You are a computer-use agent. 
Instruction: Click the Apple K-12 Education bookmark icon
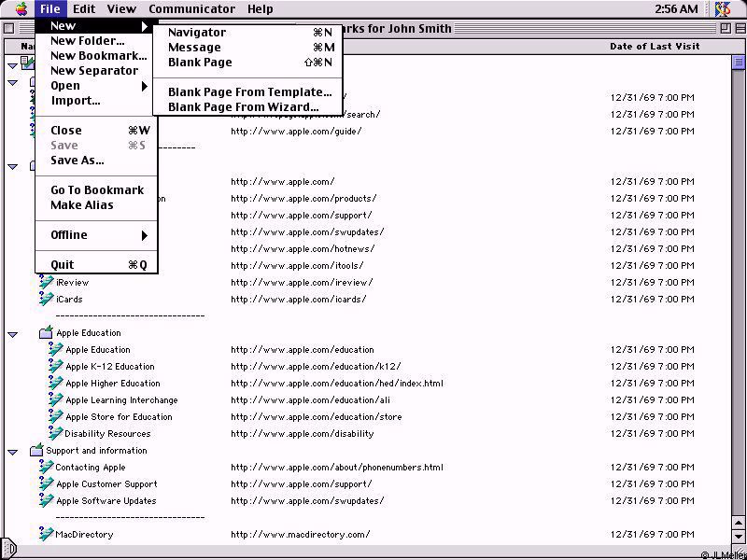[56, 366]
